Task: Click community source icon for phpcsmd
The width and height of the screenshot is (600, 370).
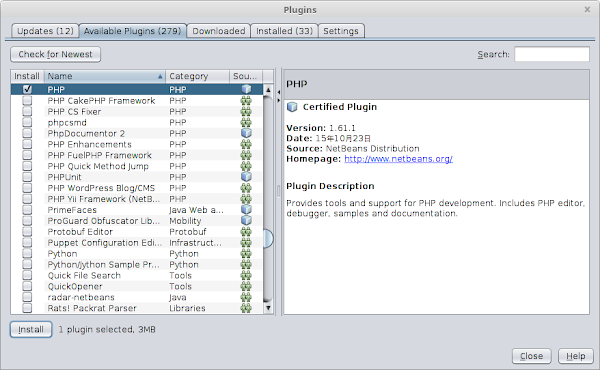Action: (x=246, y=122)
